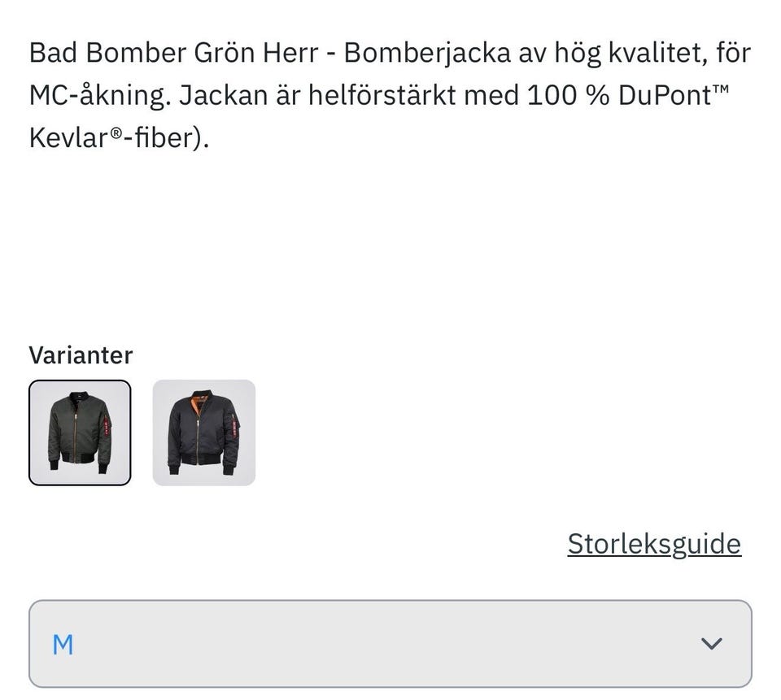This screenshot has height=700, width=781.
Task: Click the currently selected size M text
Action: point(63,643)
